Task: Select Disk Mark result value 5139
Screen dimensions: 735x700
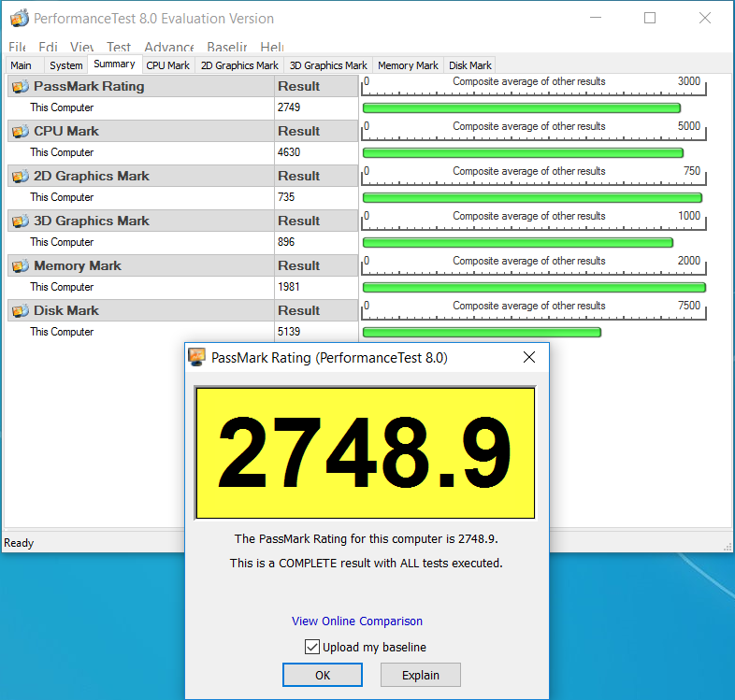Action: 289,332
